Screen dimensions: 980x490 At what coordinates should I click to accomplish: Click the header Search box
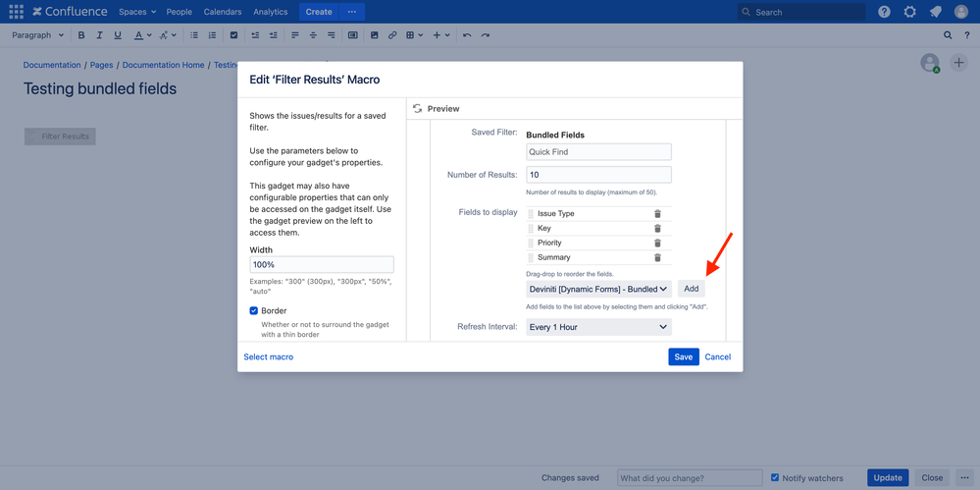point(801,12)
